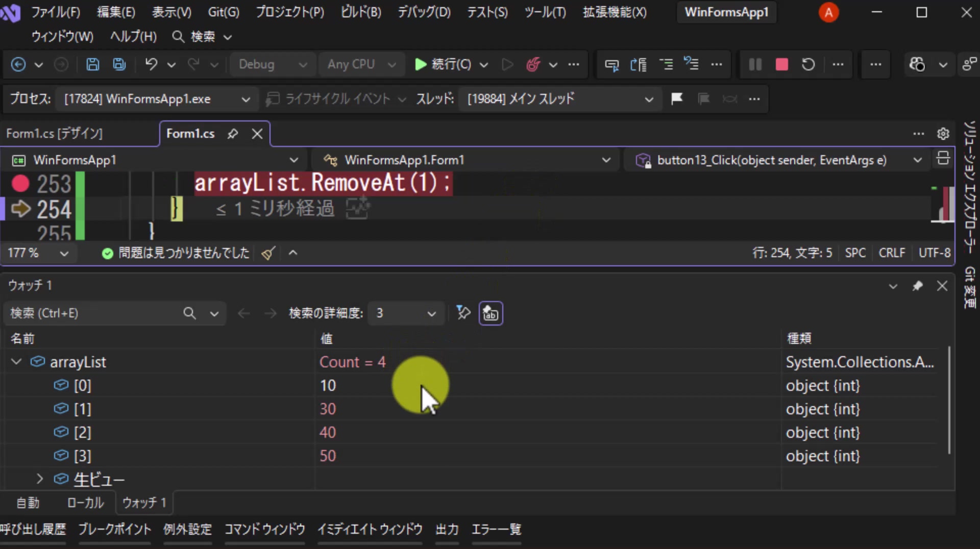Save the current file with the floppy icon
The image size is (980, 549).
click(92, 64)
